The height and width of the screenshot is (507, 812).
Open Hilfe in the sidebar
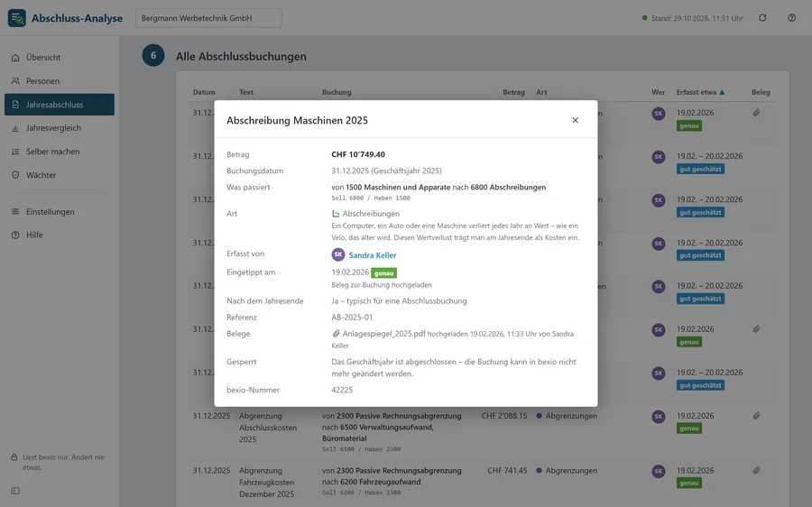click(x=60, y=235)
